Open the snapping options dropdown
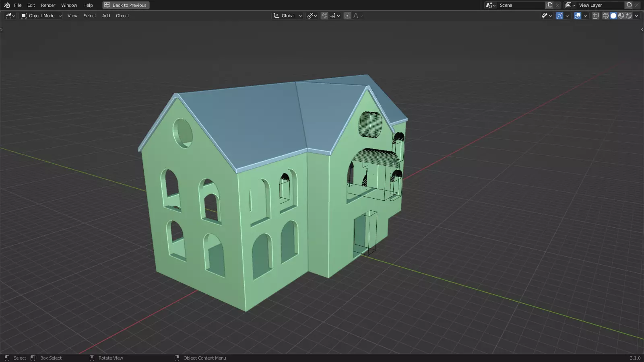This screenshot has height=362, width=644. (335, 16)
